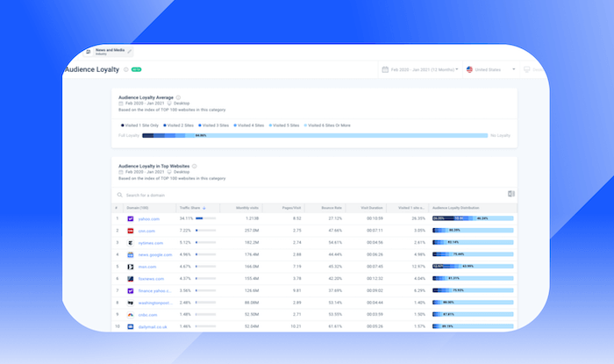The width and height of the screenshot is (614, 364).
Task: Open the foxnews.com domain link
Action: point(153,277)
